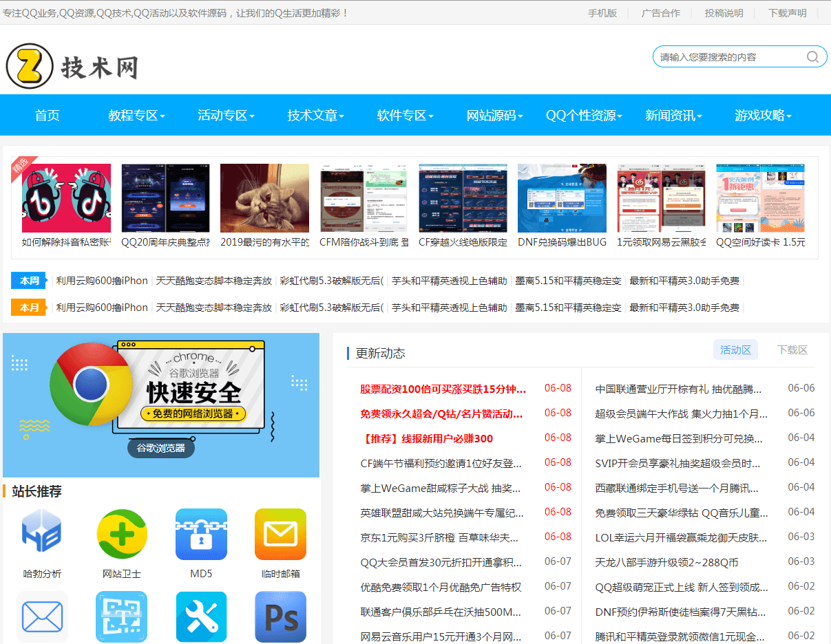Screen dimensions: 831x644
Task: Click the blue QR code tool icon
Action: [x=121, y=617]
